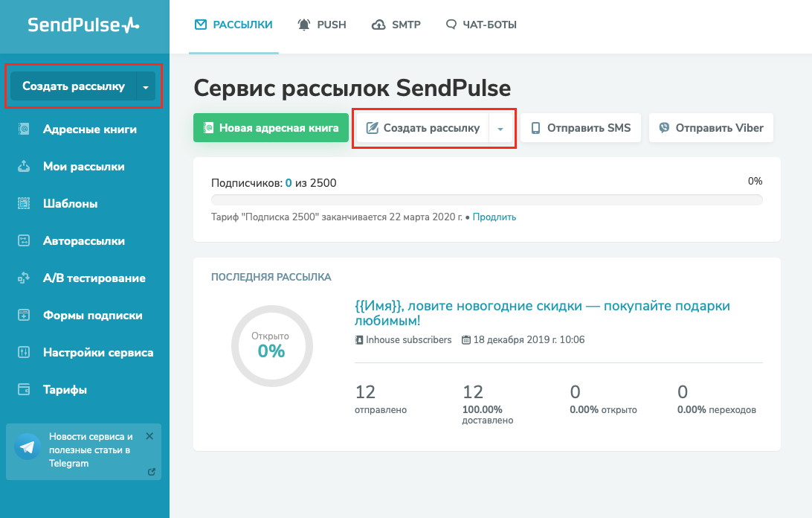Click the Шаблоны template icon

(24, 203)
